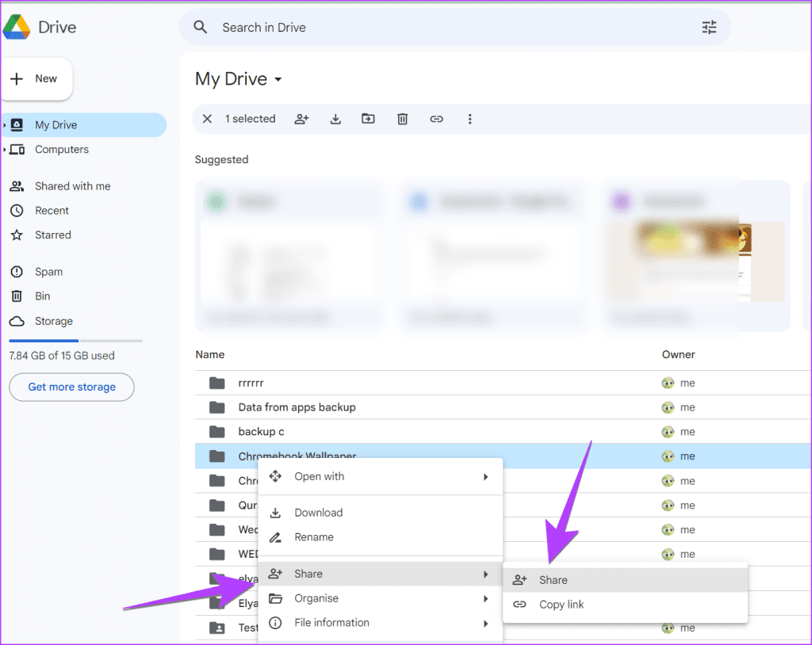
Task: Clear selection with the X icon
Action: [x=207, y=119]
